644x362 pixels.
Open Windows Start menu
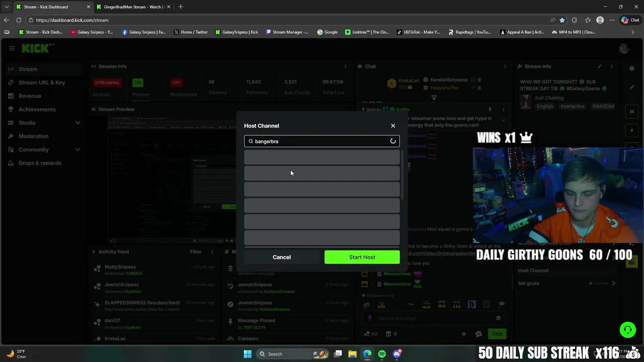(x=248, y=354)
